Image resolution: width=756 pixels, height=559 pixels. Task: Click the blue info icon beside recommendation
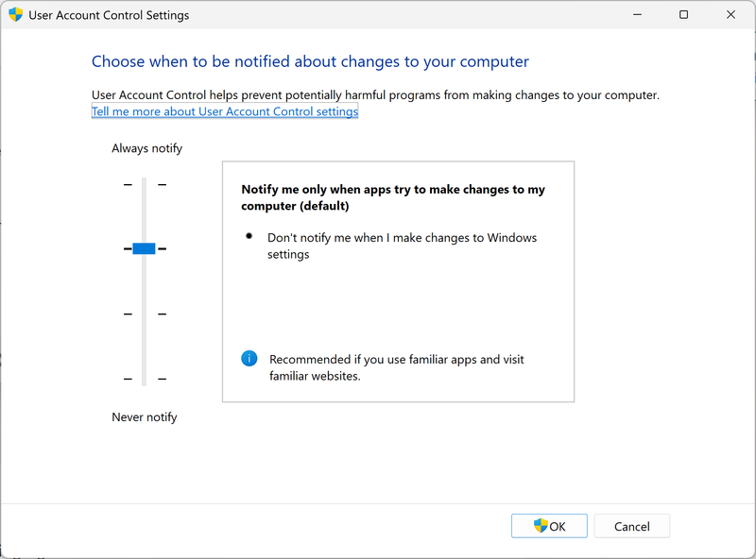pos(249,359)
